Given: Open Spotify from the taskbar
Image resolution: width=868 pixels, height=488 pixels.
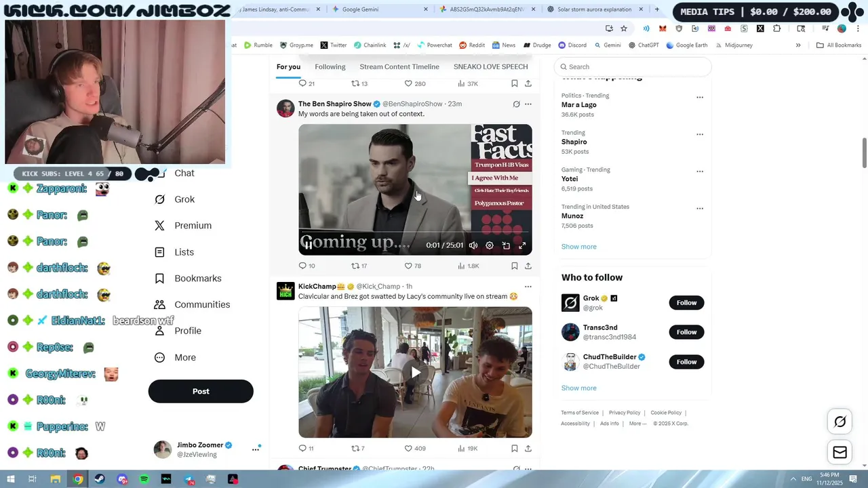Looking at the screenshot, I should (x=144, y=479).
